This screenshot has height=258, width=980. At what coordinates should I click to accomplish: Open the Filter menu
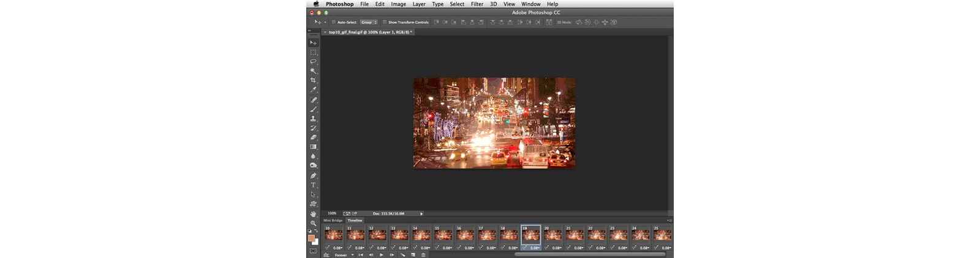click(477, 4)
